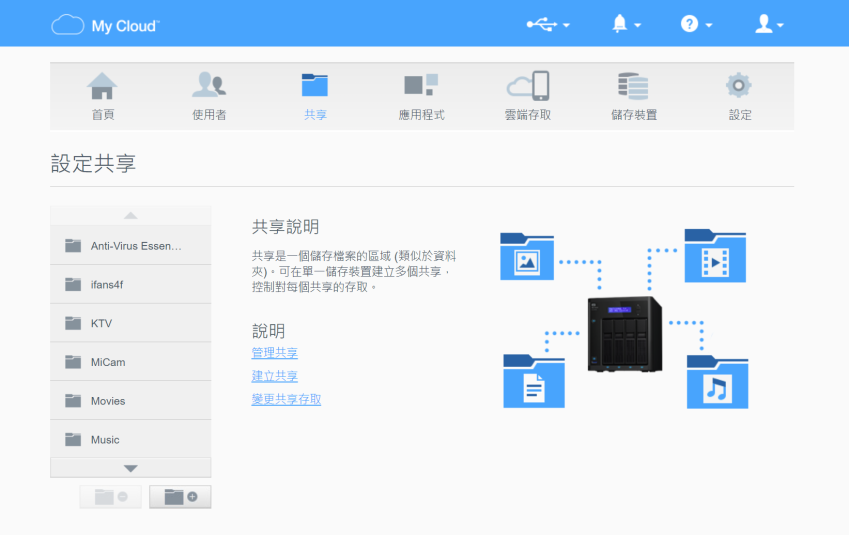Click the document folder illustration icon
This screenshot has height=535, width=849.
[534, 381]
